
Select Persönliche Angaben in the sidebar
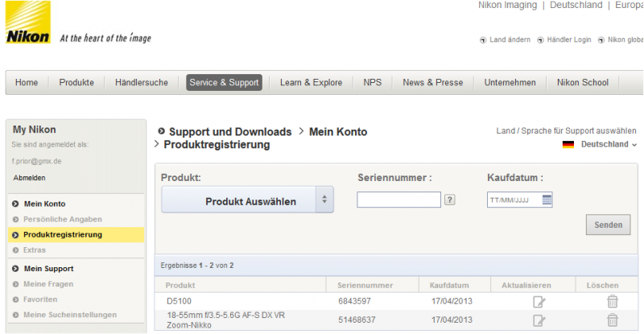point(62,219)
